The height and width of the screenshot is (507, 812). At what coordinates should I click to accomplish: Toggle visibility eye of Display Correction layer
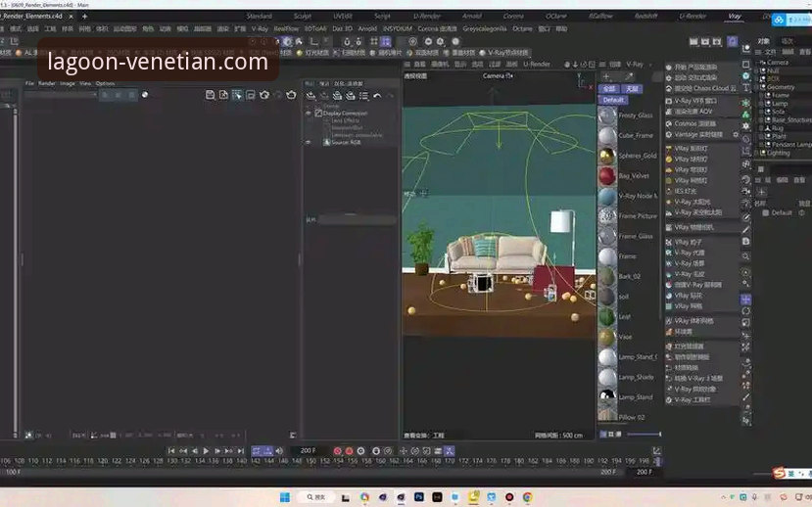(x=309, y=113)
